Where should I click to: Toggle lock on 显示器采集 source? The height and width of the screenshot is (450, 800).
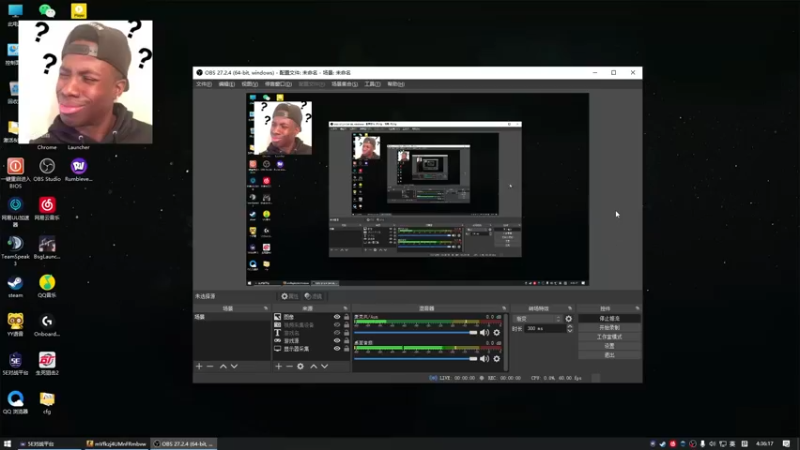[346, 348]
